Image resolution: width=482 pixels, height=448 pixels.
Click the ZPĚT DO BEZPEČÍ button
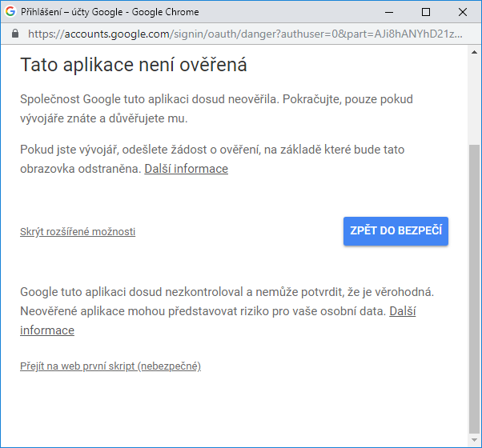tap(396, 231)
